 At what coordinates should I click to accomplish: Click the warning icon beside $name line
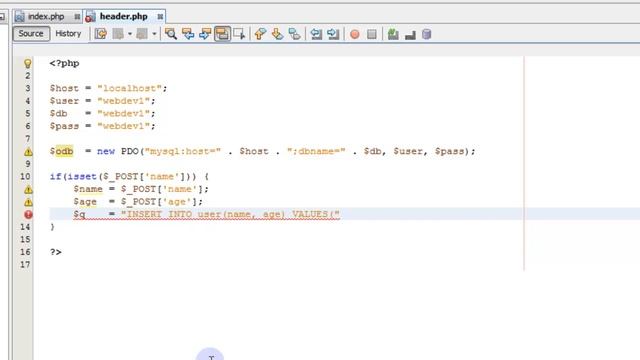coord(28,190)
